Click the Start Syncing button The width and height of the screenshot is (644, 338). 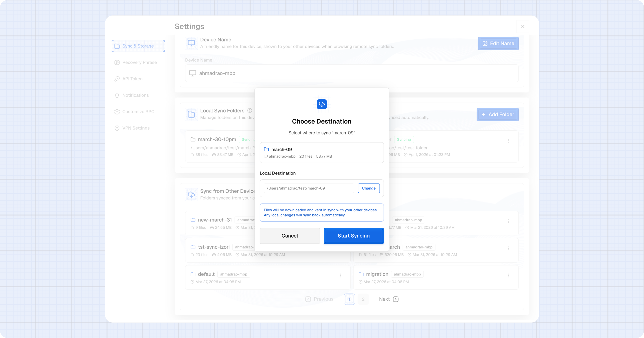coord(354,236)
